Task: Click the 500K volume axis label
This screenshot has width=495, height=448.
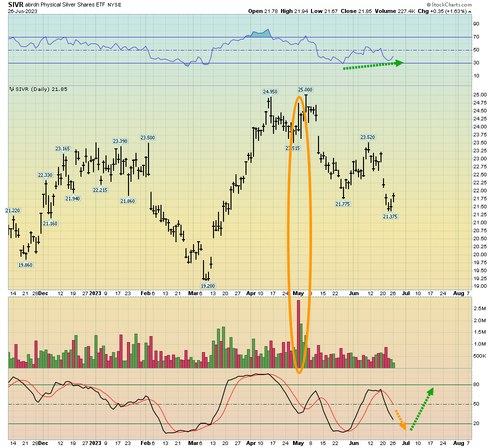Action: click(479, 356)
